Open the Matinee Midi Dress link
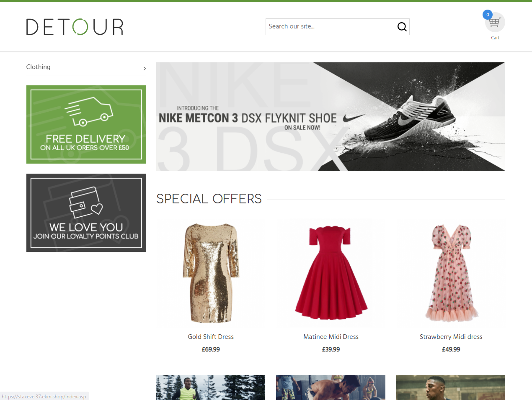This screenshot has height=400, width=532. pyautogui.click(x=331, y=337)
